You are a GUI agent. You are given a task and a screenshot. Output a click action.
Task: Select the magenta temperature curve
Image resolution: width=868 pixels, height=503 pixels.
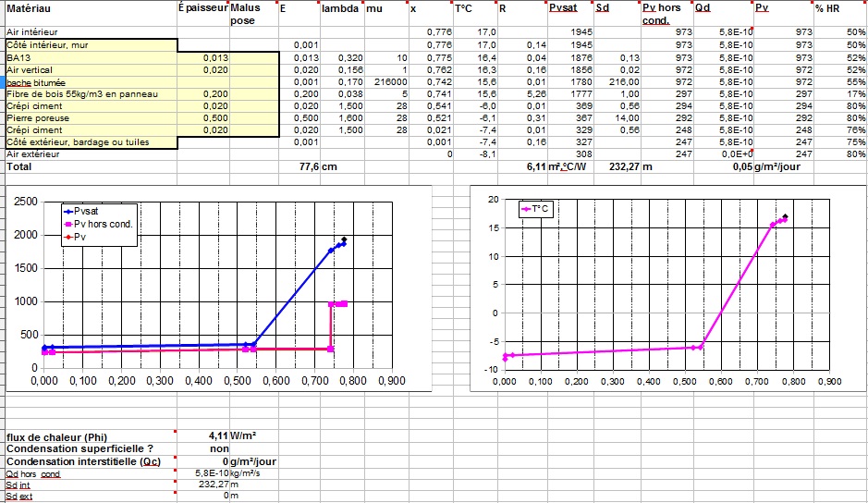tap(739, 283)
